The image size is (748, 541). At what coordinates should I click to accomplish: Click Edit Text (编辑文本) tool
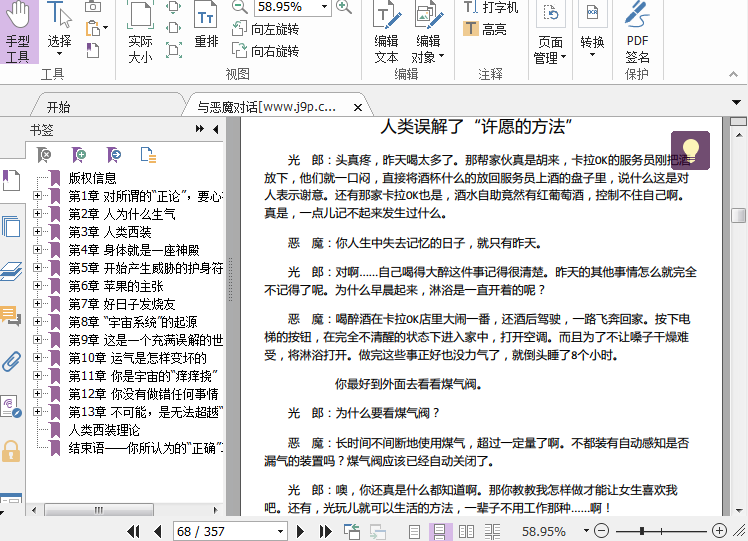click(386, 32)
